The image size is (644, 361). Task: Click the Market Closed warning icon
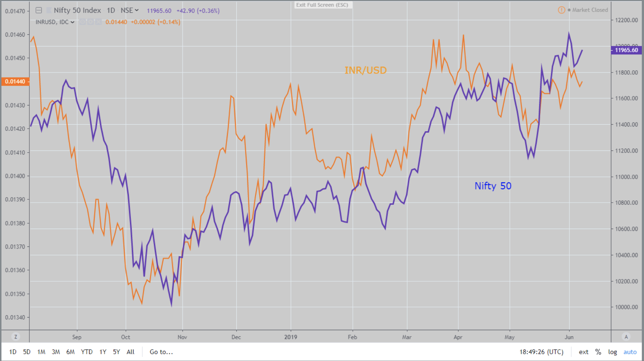pyautogui.click(x=561, y=10)
